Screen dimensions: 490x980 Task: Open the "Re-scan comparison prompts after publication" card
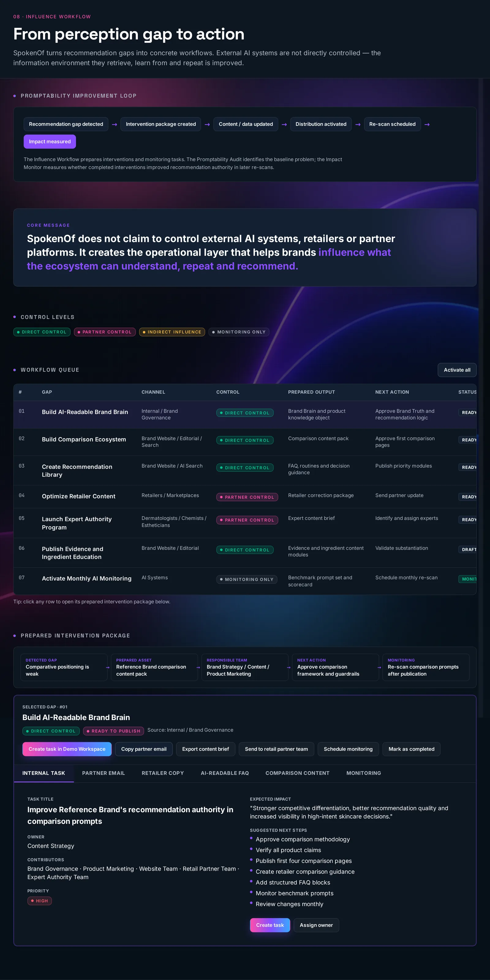click(x=426, y=667)
